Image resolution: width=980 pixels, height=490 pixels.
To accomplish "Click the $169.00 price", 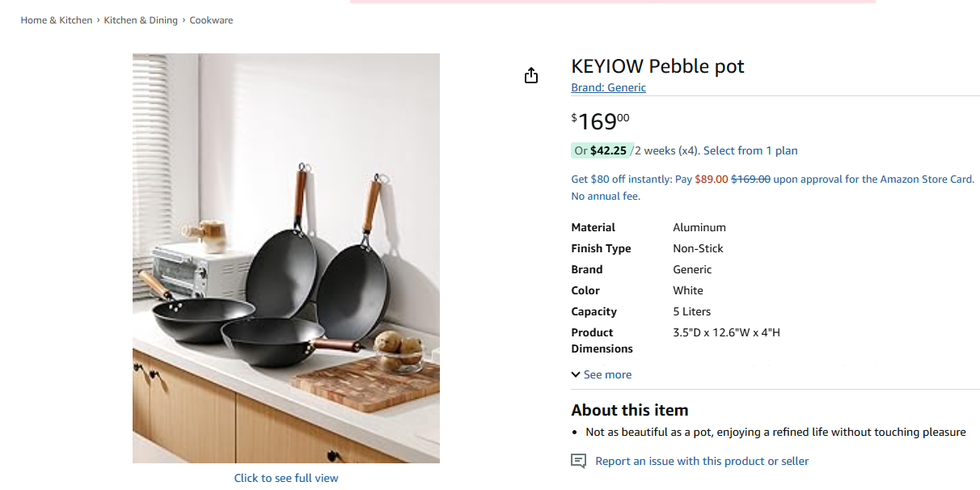I will (599, 121).
